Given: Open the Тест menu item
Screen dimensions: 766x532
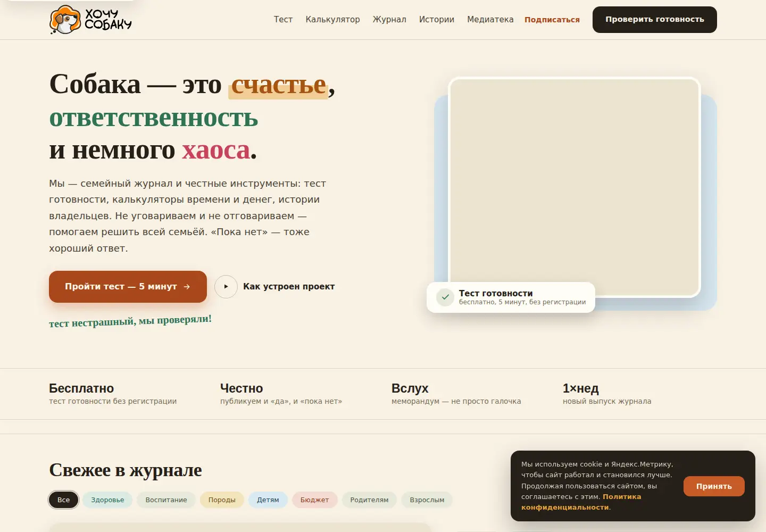Looking at the screenshot, I should 283,20.
